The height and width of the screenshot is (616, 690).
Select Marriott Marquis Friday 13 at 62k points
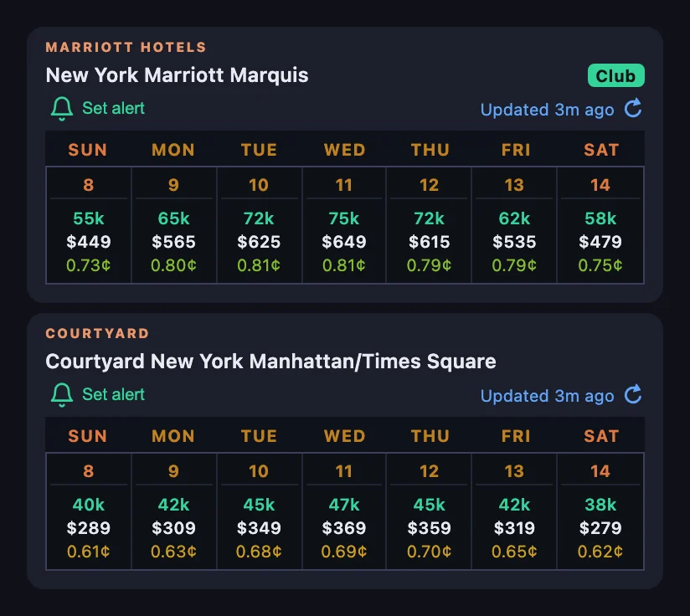(x=514, y=225)
